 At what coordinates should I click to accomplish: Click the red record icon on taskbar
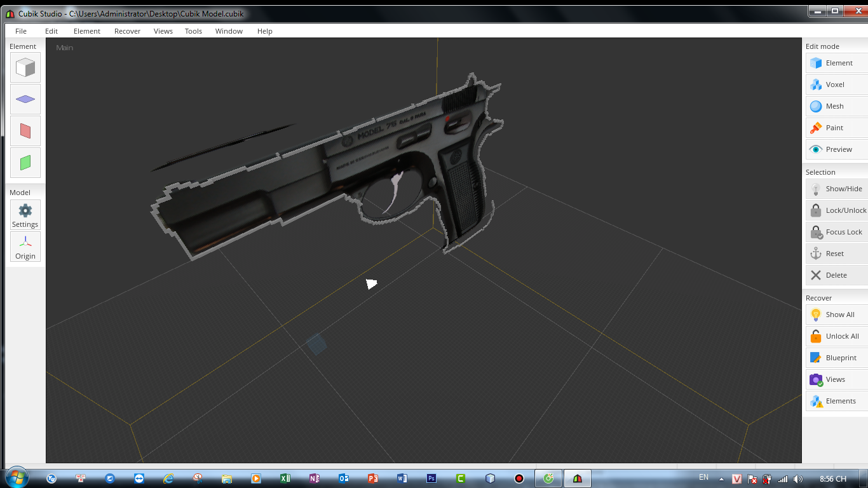[519, 478]
